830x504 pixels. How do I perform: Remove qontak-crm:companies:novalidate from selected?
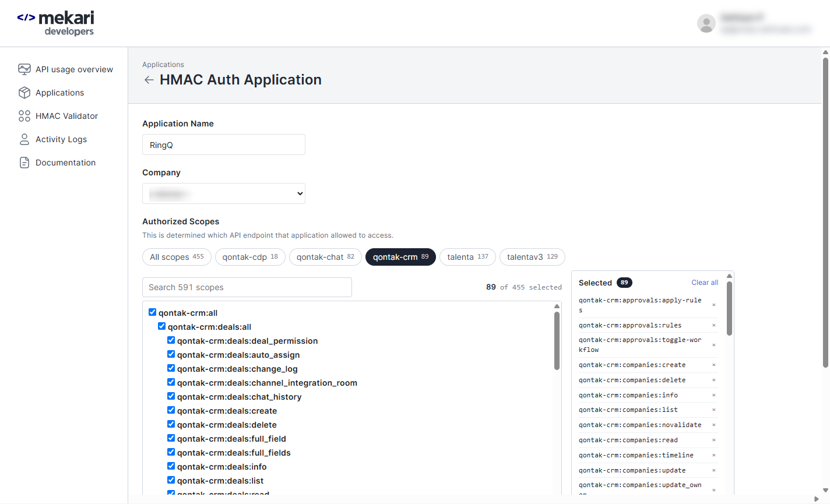point(714,425)
